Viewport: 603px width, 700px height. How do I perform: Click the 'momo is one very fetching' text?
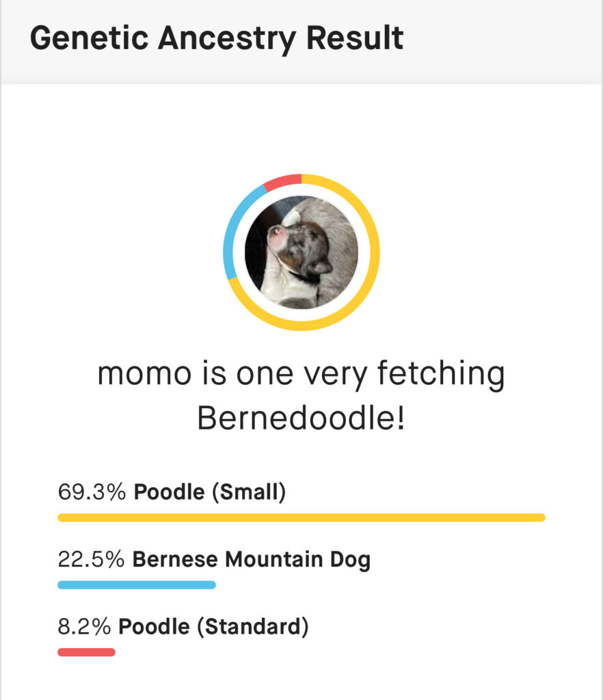[x=301, y=375]
